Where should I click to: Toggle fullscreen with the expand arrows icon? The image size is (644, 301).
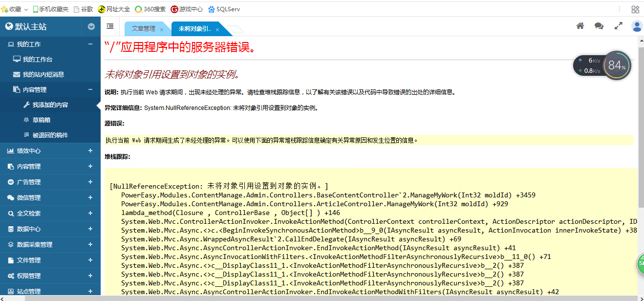point(619,26)
